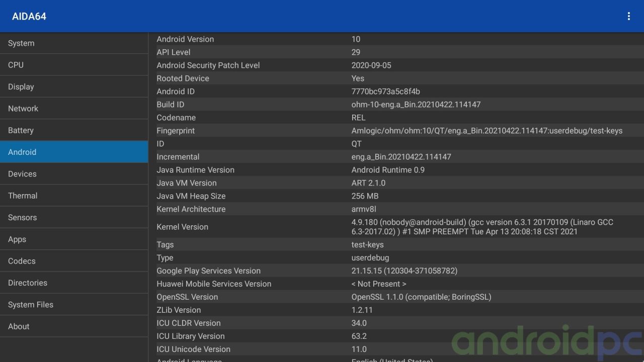Go to the Display section

click(x=74, y=86)
